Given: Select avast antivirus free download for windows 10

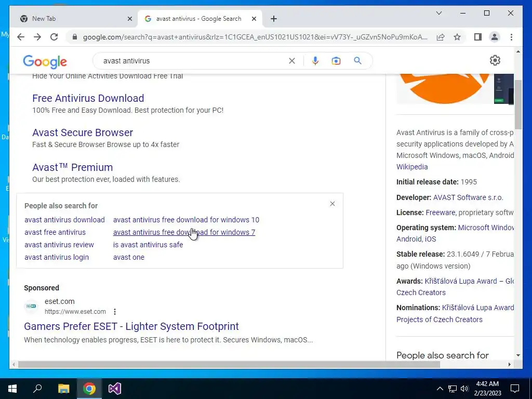Looking at the screenshot, I should tap(187, 220).
